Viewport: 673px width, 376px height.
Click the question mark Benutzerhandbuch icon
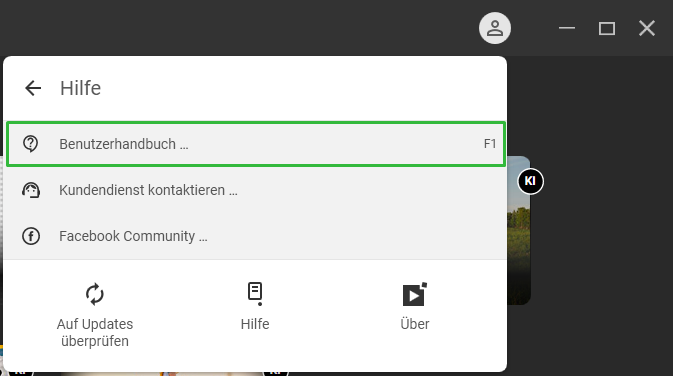point(30,144)
